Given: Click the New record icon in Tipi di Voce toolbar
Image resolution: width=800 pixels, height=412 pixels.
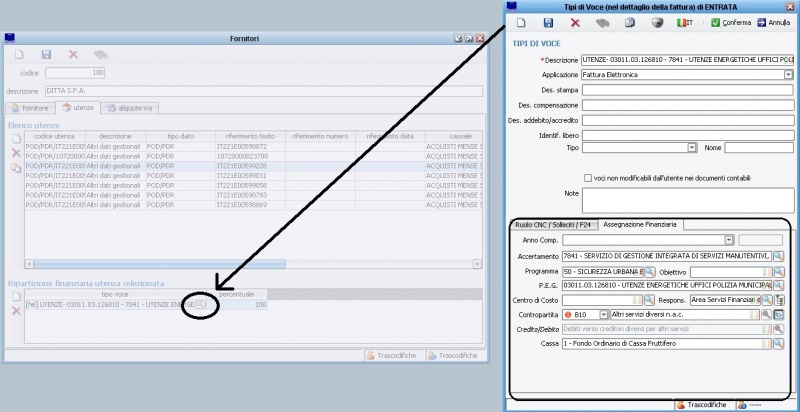Looking at the screenshot, I should click(x=521, y=23).
